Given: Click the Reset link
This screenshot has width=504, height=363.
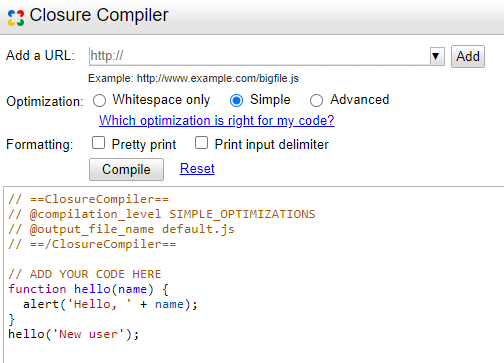Looking at the screenshot, I should 197,169.
